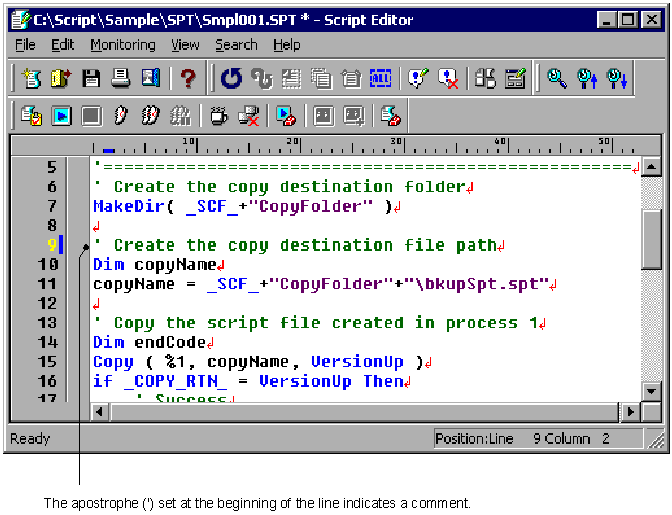Click line number 15 in the margin
Viewport: 672px width, 515px height.
coord(47,362)
